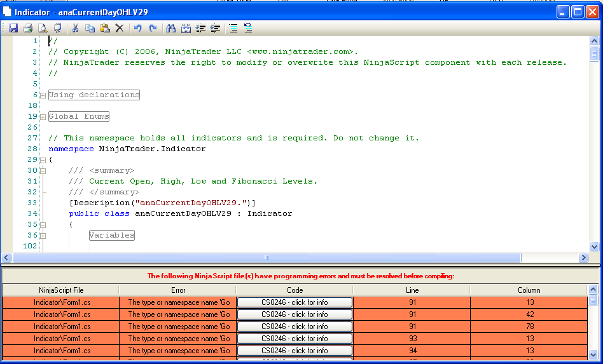
Task: Click the code editor's vertical scrollbar up arrow
Action: [594, 41]
